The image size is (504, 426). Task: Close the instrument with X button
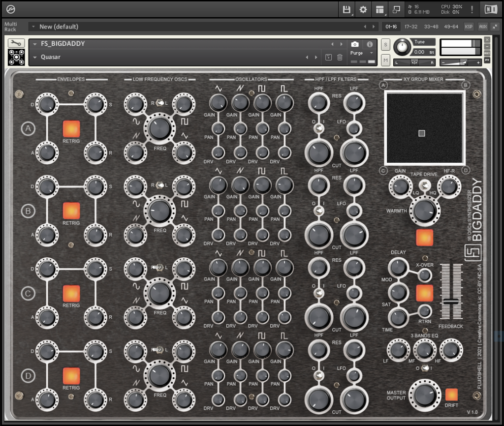coord(487,39)
